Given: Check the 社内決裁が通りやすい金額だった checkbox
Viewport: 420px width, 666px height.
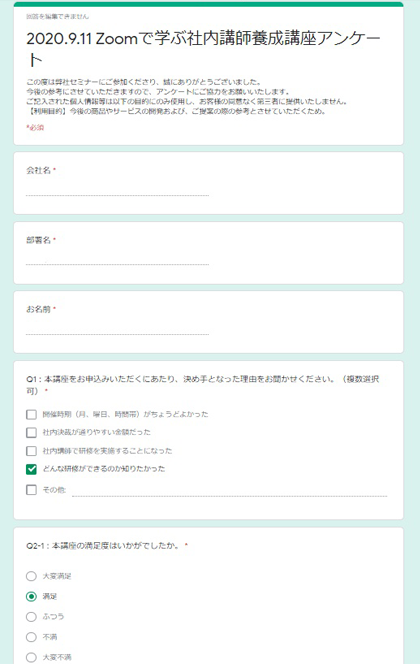Looking at the screenshot, I should [31, 432].
